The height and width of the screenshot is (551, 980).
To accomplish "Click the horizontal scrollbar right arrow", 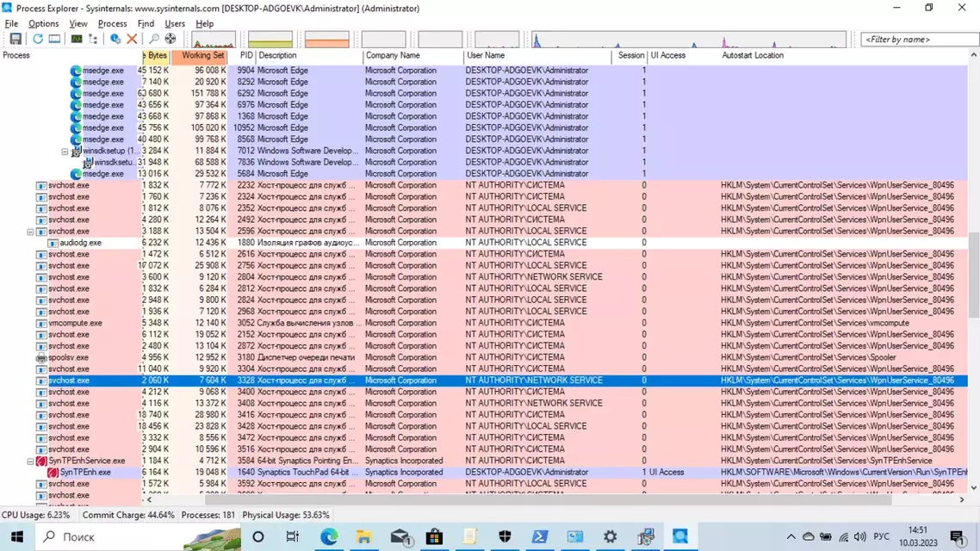I will [x=962, y=499].
